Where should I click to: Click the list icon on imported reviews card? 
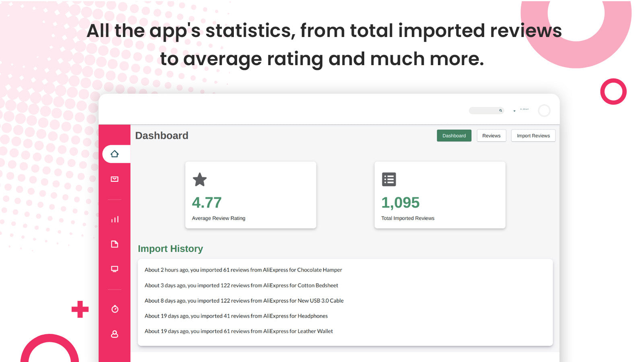pyautogui.click(x=389, y=179)
